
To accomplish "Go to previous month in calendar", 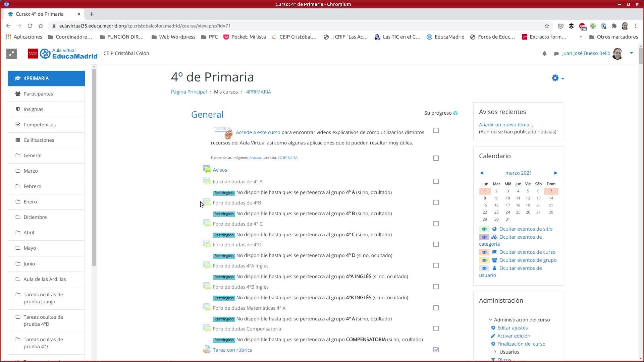I will [x=482, y=173].
